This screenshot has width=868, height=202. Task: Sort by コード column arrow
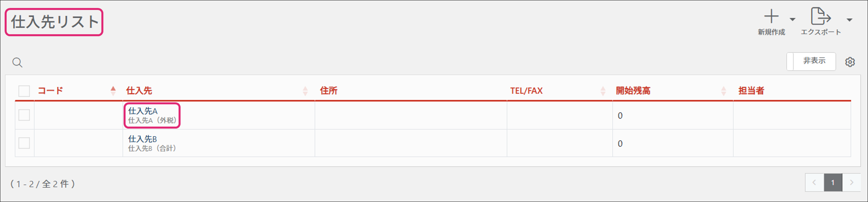[113, 90]
